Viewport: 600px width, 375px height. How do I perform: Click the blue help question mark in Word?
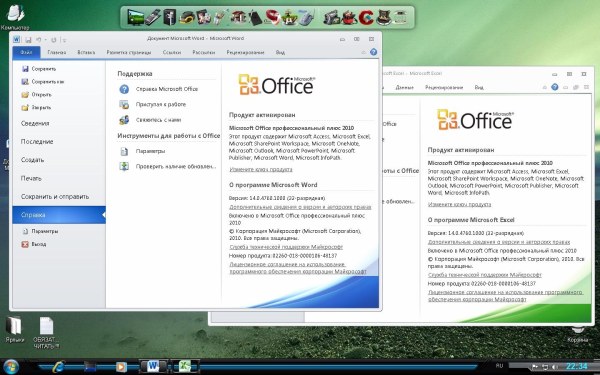(373, 52)
